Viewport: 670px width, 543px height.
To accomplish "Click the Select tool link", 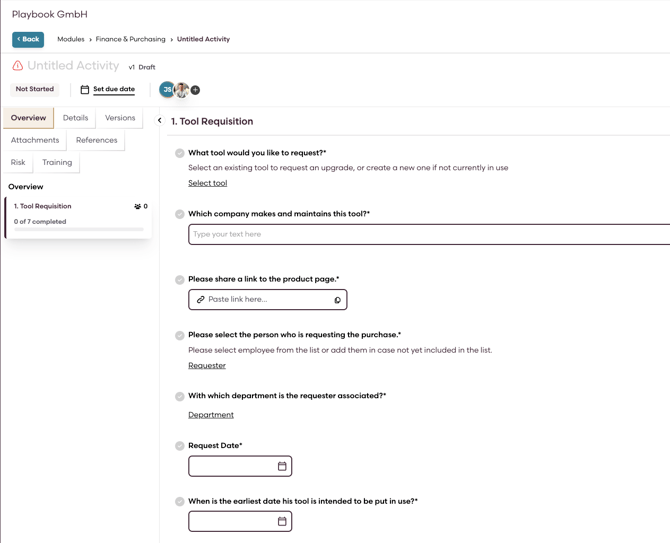I will click(x=207, y=183).
